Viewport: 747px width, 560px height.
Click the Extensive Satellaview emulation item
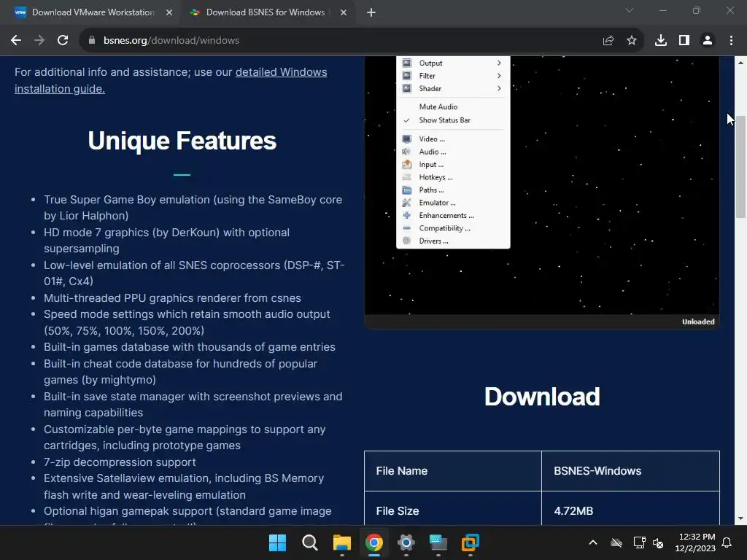184,486
